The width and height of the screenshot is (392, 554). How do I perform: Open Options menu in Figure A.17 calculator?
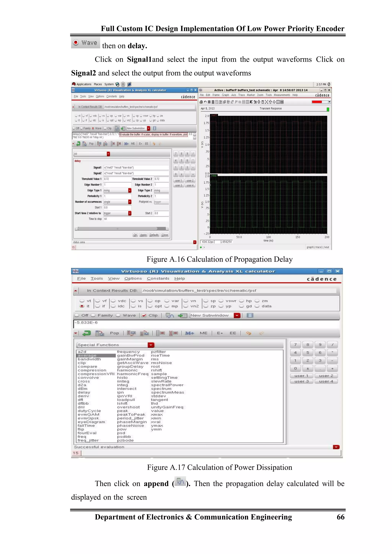[x=133, y=278]
